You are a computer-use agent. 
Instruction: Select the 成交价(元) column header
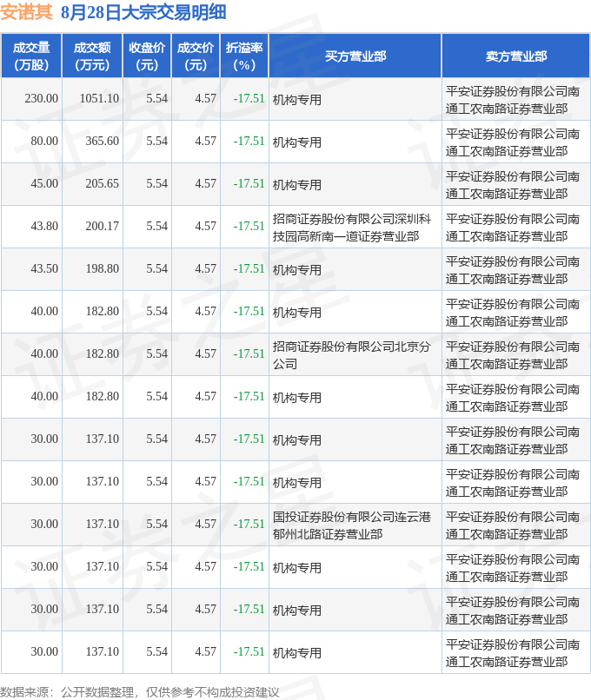(x=196, y=56)
